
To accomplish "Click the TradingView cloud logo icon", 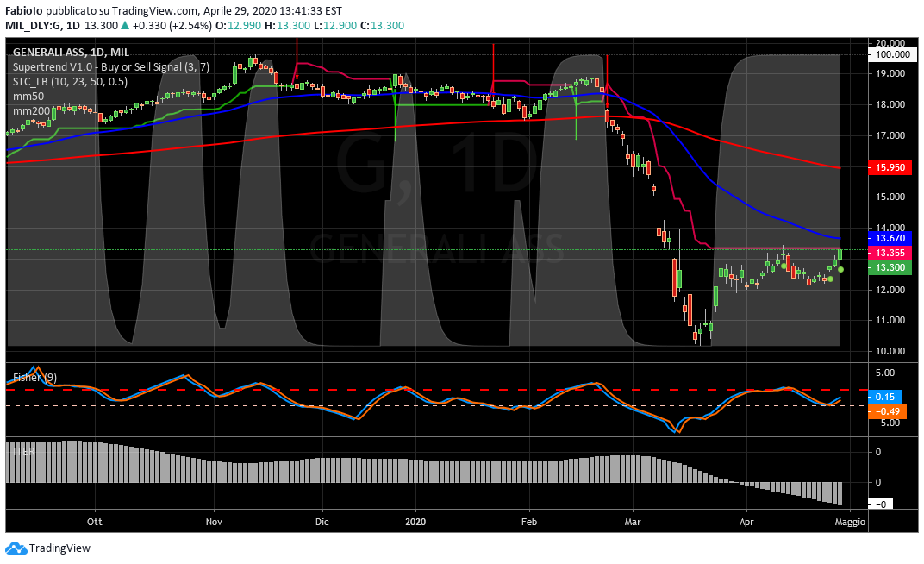I will tap(16, 548).
